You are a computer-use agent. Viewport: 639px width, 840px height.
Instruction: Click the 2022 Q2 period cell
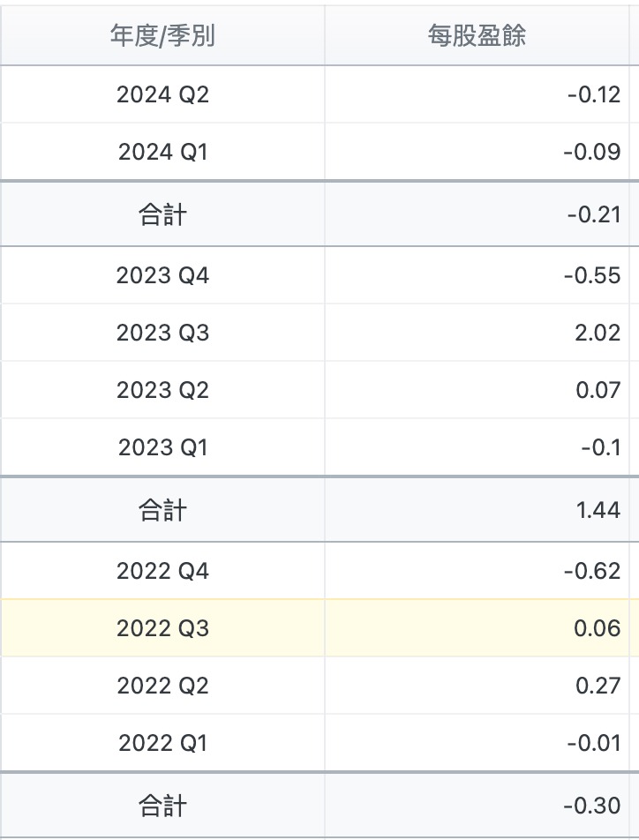pos(162,686)
